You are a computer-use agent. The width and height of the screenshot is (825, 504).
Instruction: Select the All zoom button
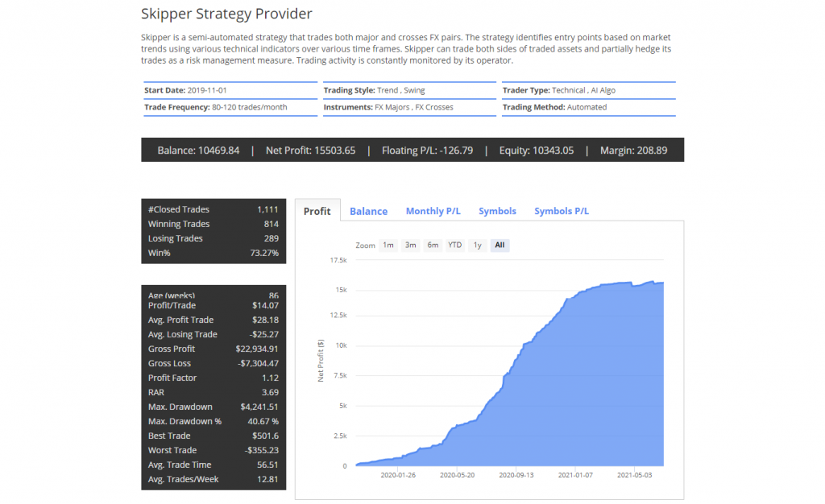pos(500,245)
